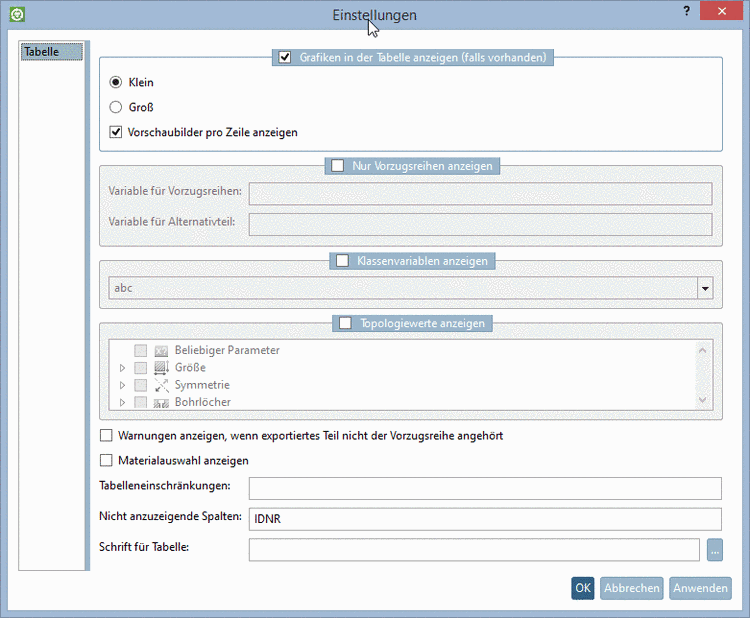Click the Nicht anzuzeigende Spalten field

point(485,519)
